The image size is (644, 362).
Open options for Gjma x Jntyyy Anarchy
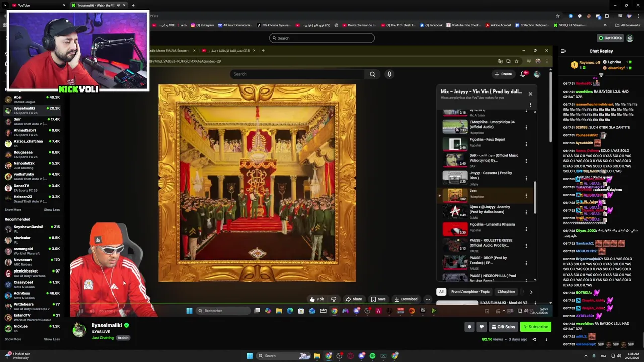[x=526, y=212]
